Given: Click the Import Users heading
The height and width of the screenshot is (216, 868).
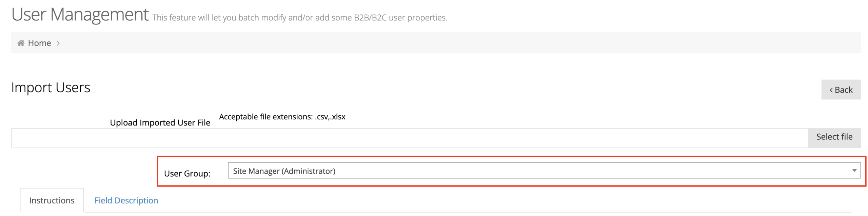Looking at the screenshot, I should (51, 87).
